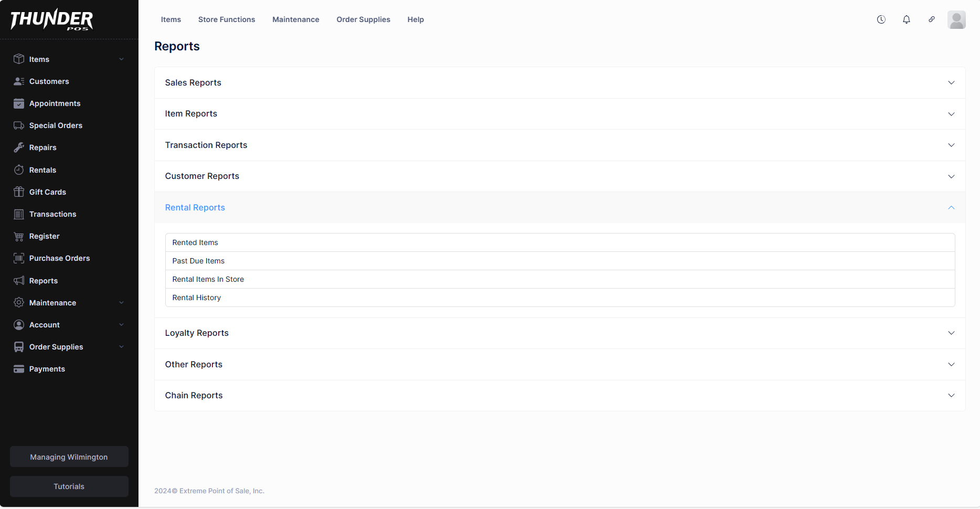Expand the Chain Reports section
Image resolution: width=980 pixels, height=509 pixels.
click(559, 396)
